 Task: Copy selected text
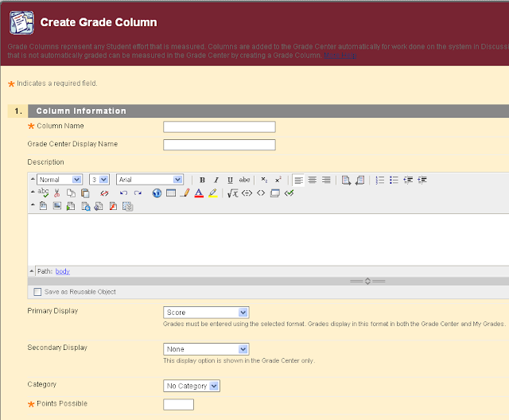[x=71, y=193]
